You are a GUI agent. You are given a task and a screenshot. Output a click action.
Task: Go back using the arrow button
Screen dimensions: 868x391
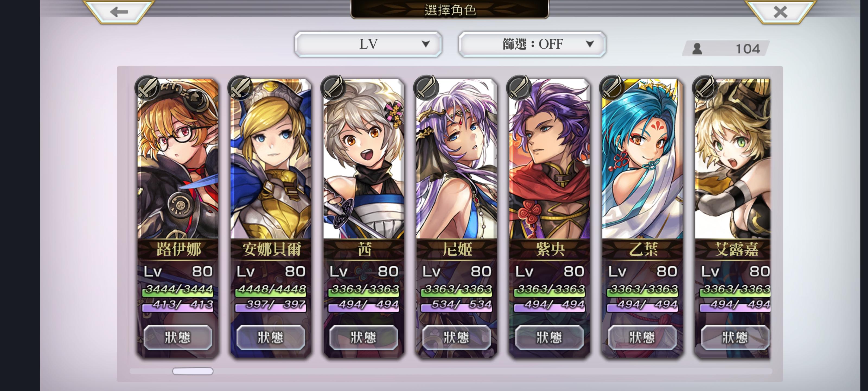pyautogui.click(x=119, y=11)
